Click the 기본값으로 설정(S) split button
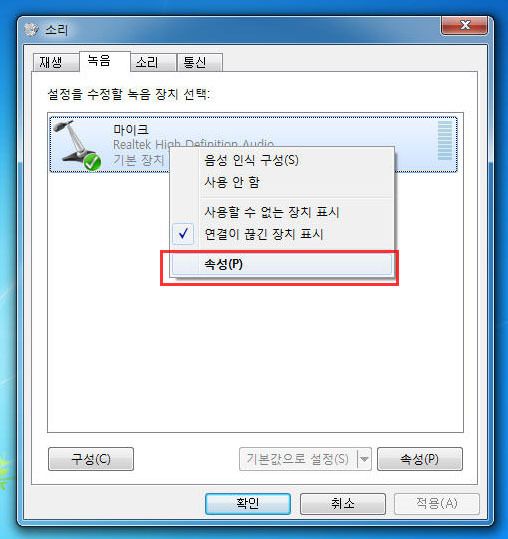Image resolution: width=508 pixels, height=539 pixels. click(298, 459)
